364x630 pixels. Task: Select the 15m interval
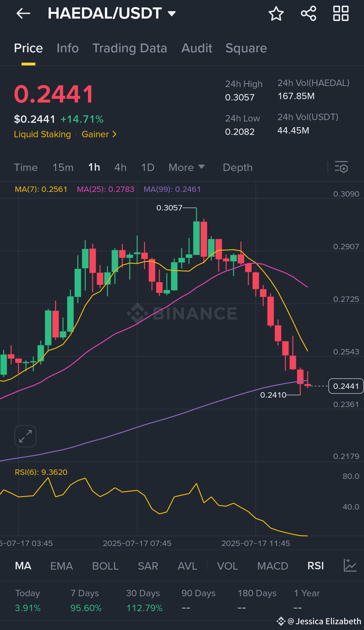63,167
